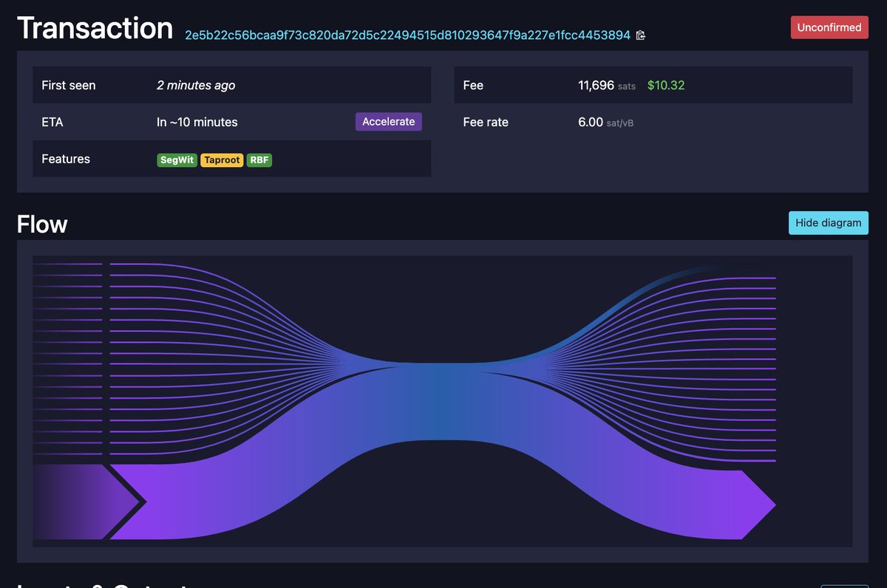Click the Unconfirmed status badge
Image resolution: width=887 pixels, height=588 pixels.
(x=829, y=27)
